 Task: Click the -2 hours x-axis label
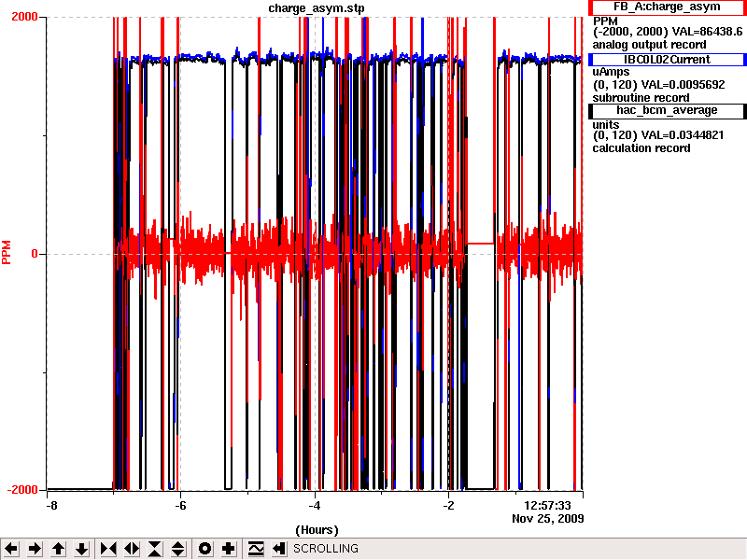point(448,505)
